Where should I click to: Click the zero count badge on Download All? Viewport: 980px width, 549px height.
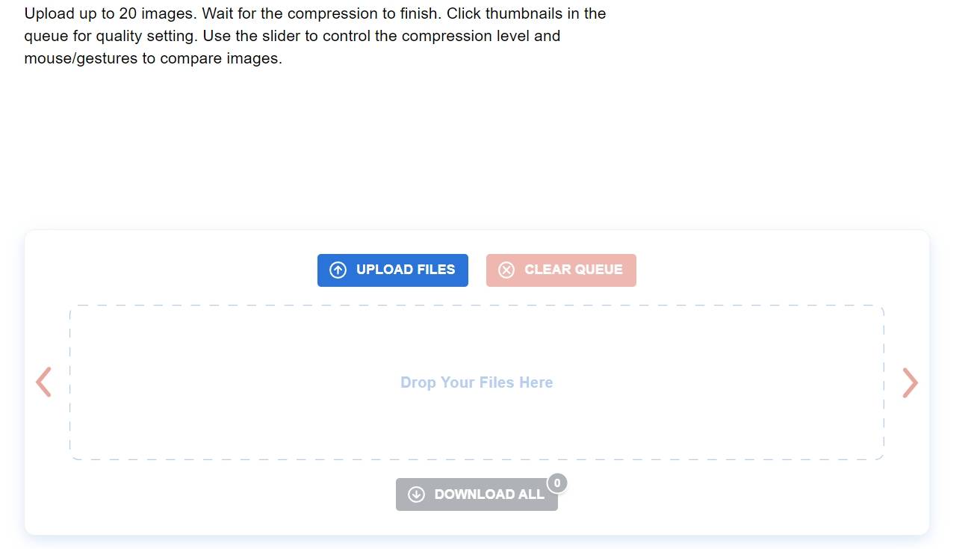[x=557, y=483]
